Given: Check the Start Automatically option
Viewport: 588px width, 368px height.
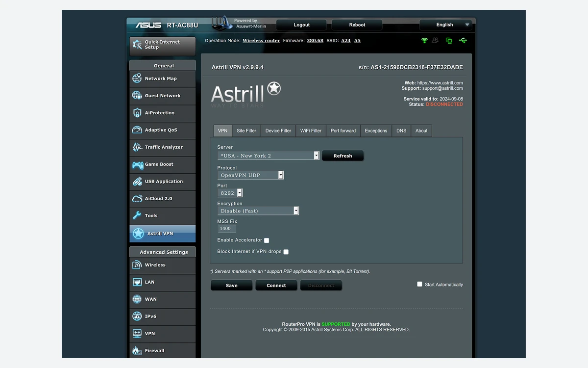Looking at the screenshot, I should pos(419,284).
